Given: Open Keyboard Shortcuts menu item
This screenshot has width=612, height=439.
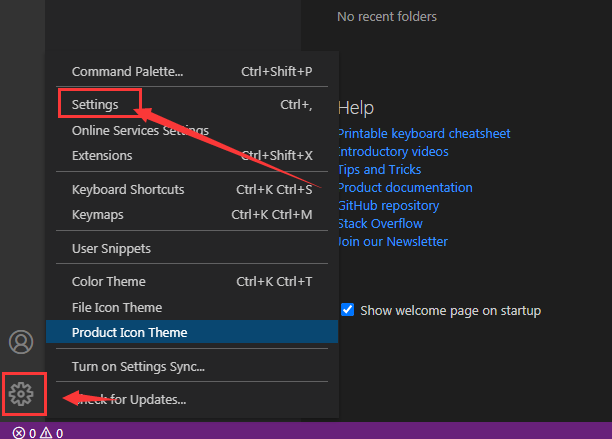Looking at the screenshot, I should [128, 189].
